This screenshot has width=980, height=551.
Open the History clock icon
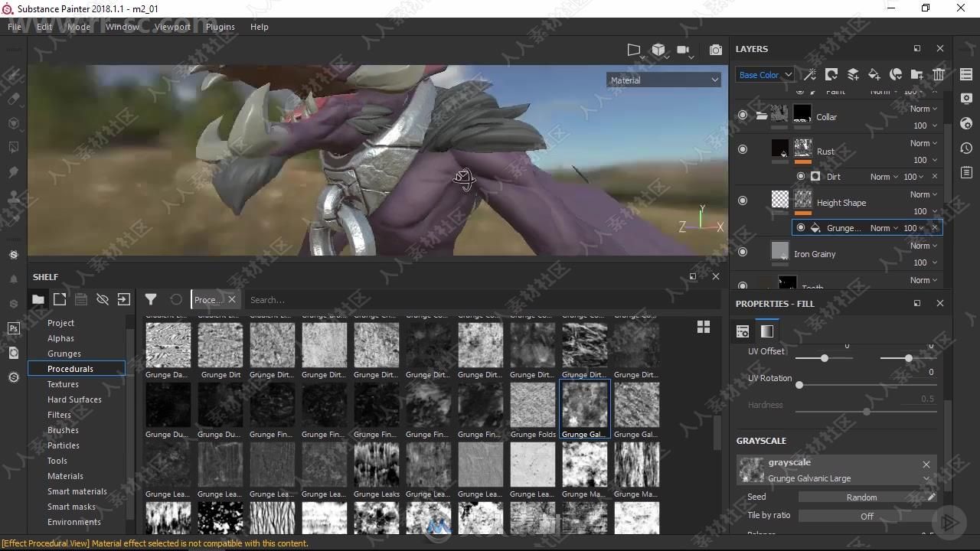pyautogui.click(x=966, y=148)
